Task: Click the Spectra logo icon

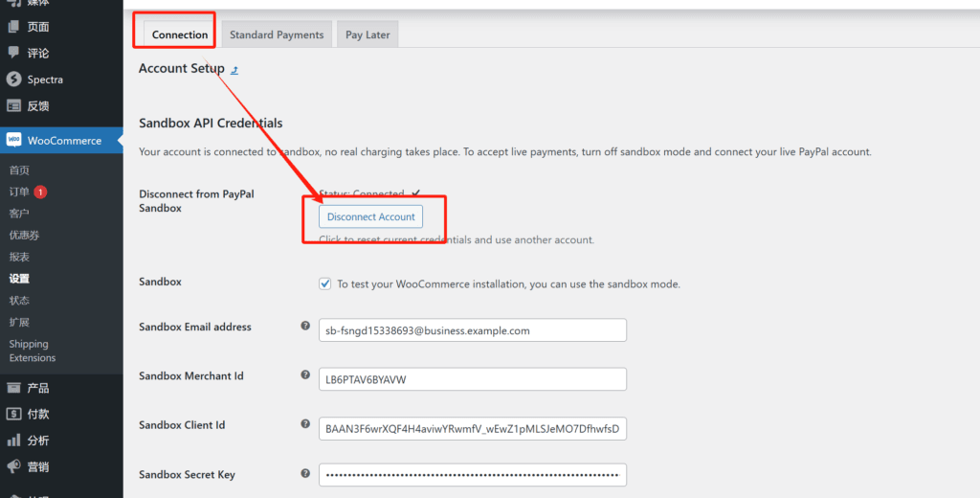Action: coord(13,79)
